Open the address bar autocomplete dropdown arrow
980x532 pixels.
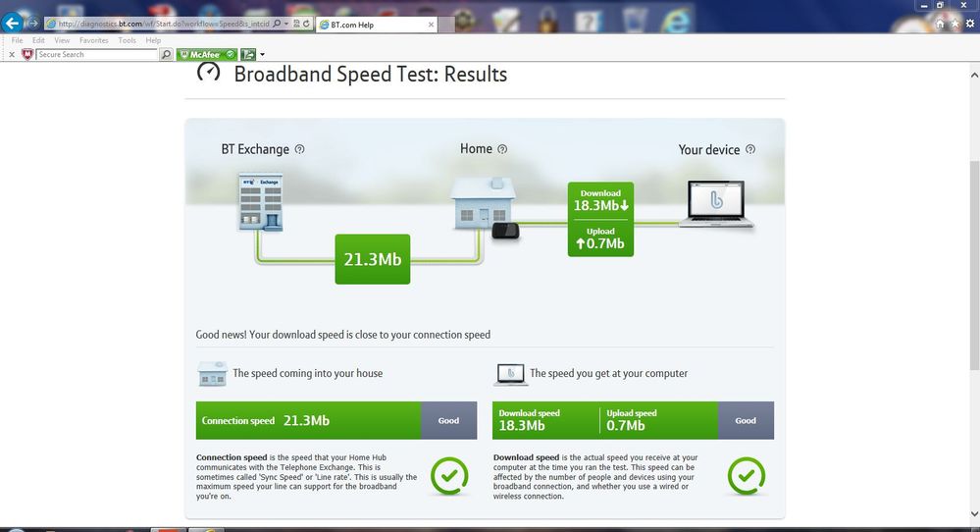[x=286, y=24]
